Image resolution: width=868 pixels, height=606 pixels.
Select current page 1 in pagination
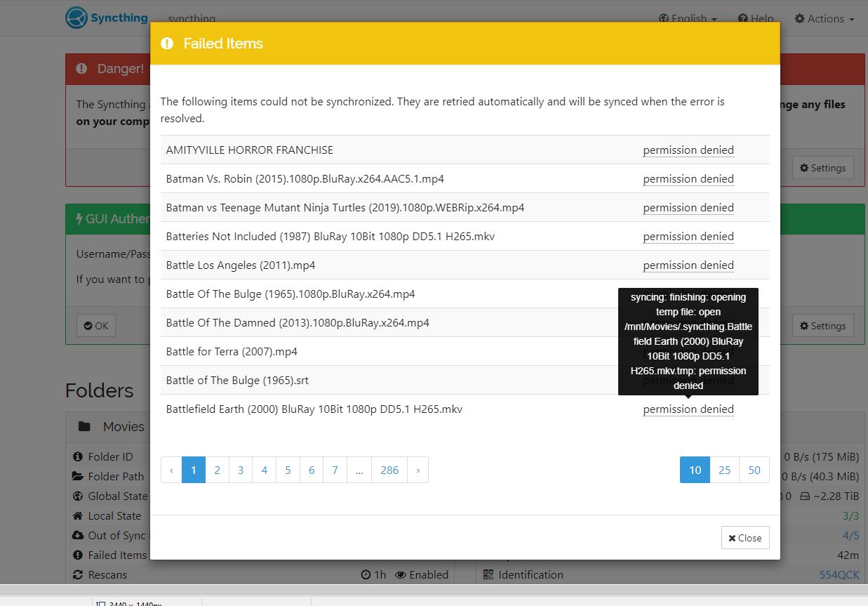194,470
